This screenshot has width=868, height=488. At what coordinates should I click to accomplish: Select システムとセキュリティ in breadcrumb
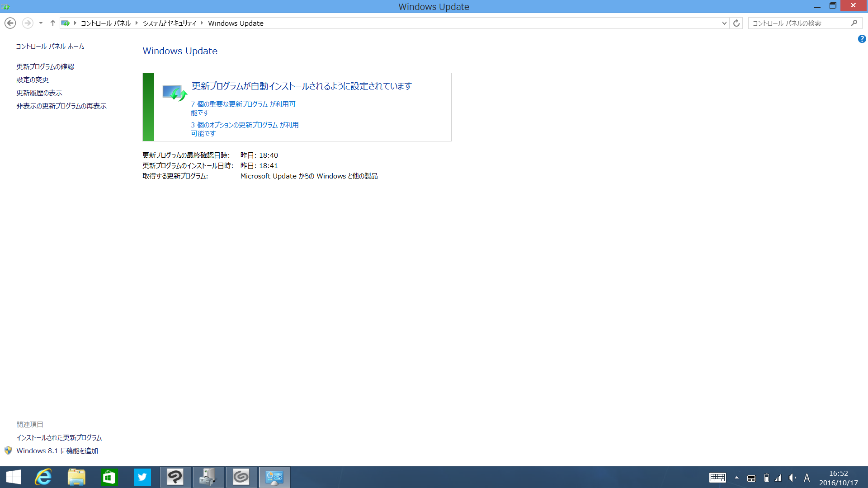(x=169, y=23)
